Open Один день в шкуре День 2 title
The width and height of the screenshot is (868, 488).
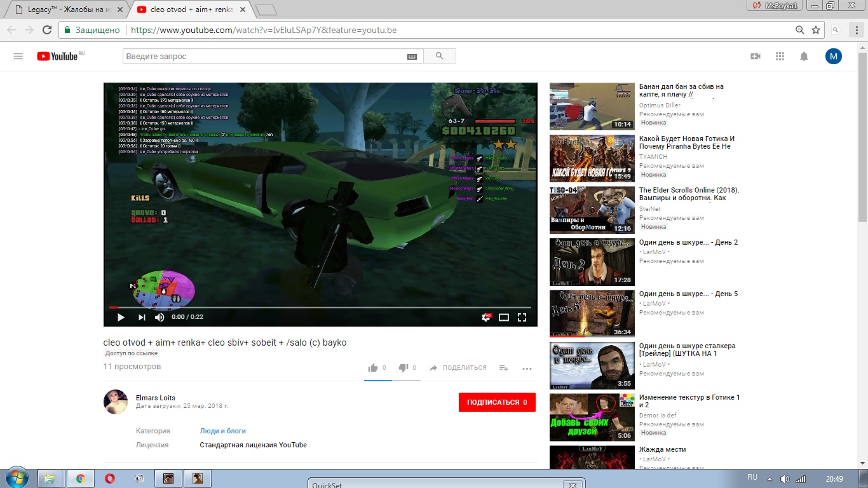688,242
